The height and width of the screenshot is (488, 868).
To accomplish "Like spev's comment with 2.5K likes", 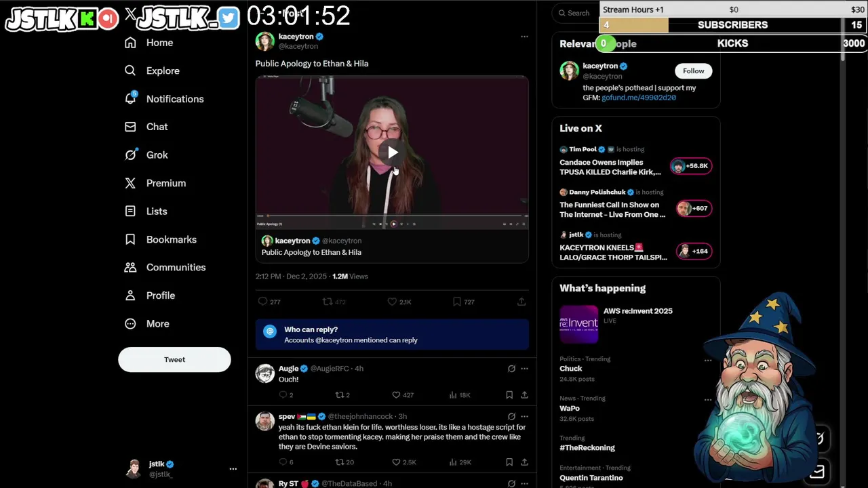I will click(x=404, y=462).
